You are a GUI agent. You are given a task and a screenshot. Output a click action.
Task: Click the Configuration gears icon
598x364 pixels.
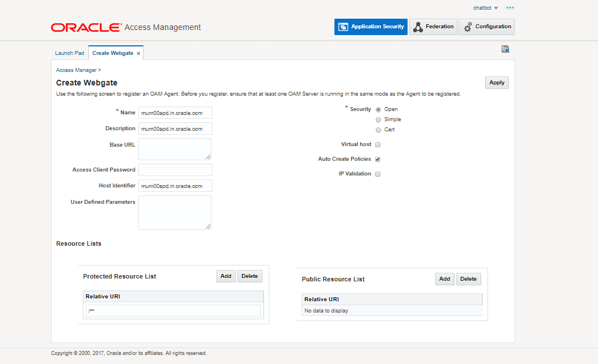[468, 27]
